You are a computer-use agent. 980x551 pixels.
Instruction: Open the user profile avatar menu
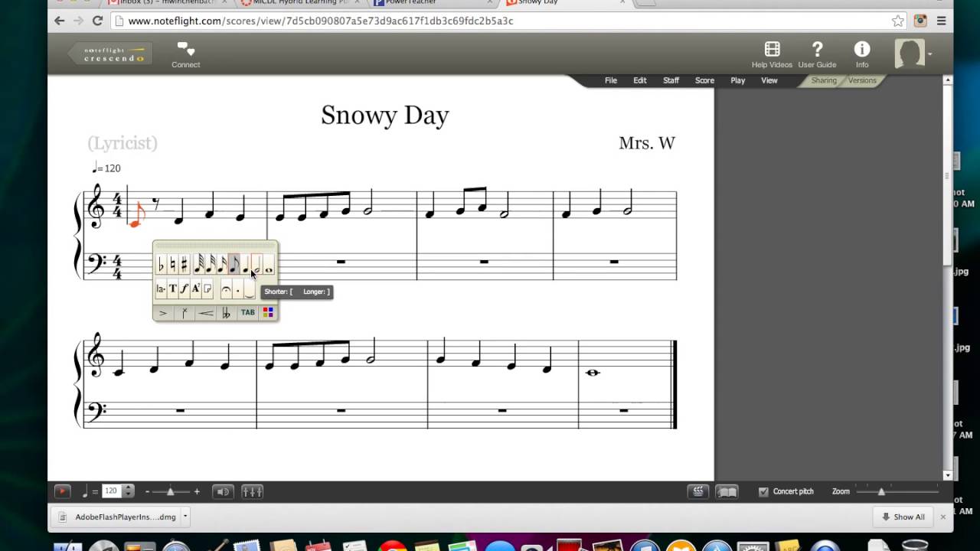tap(913, 54)
